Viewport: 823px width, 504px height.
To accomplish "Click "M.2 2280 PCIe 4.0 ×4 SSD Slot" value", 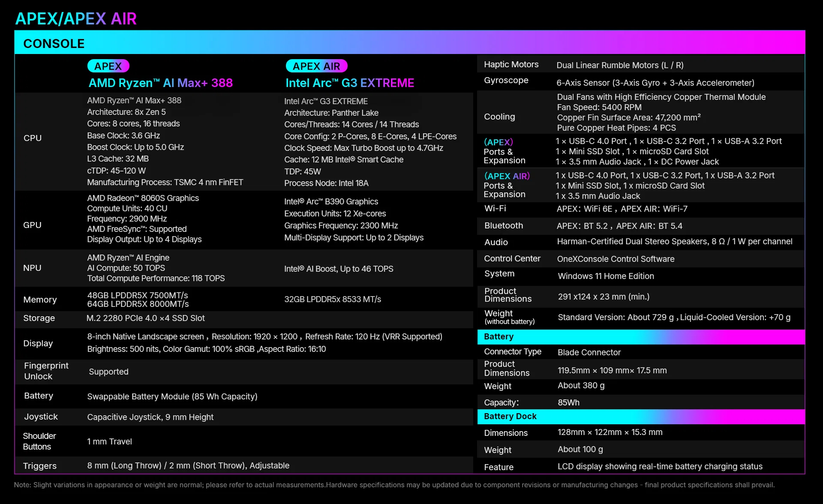I will [x=146, y=318].
